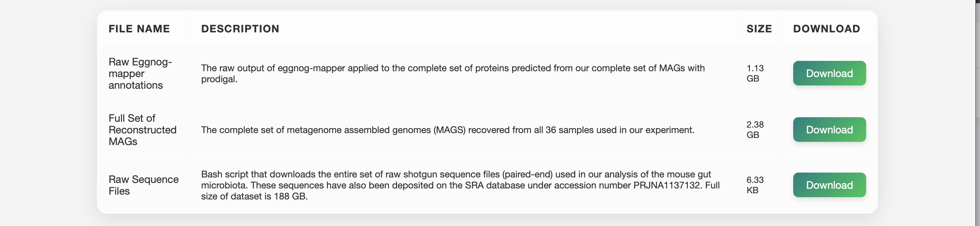Viewport: 980px width, 226px height.
Task: Click the FILE NAME column header
Action: [139, 29]
